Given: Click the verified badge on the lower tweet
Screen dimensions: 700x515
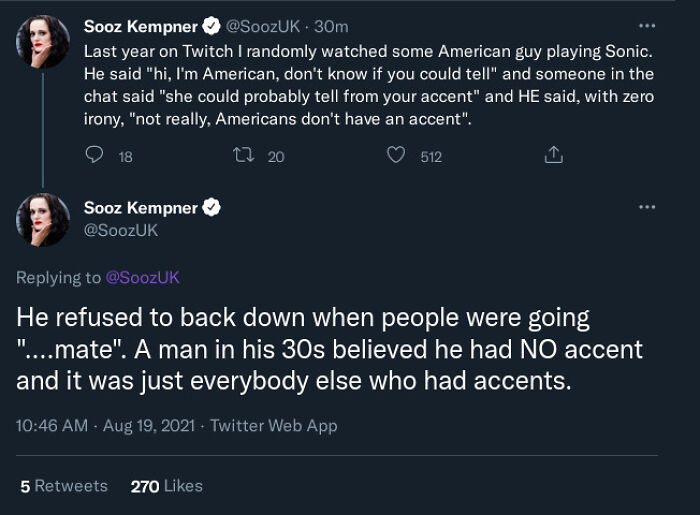Looking at the screenshot, I should pyautogui.click(x=212, y=208).
